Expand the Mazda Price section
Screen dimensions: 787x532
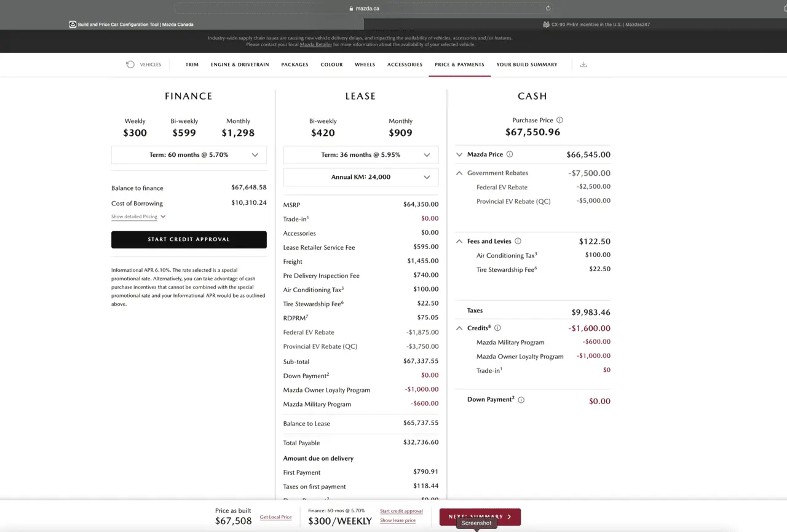click(x=459, y=154)
